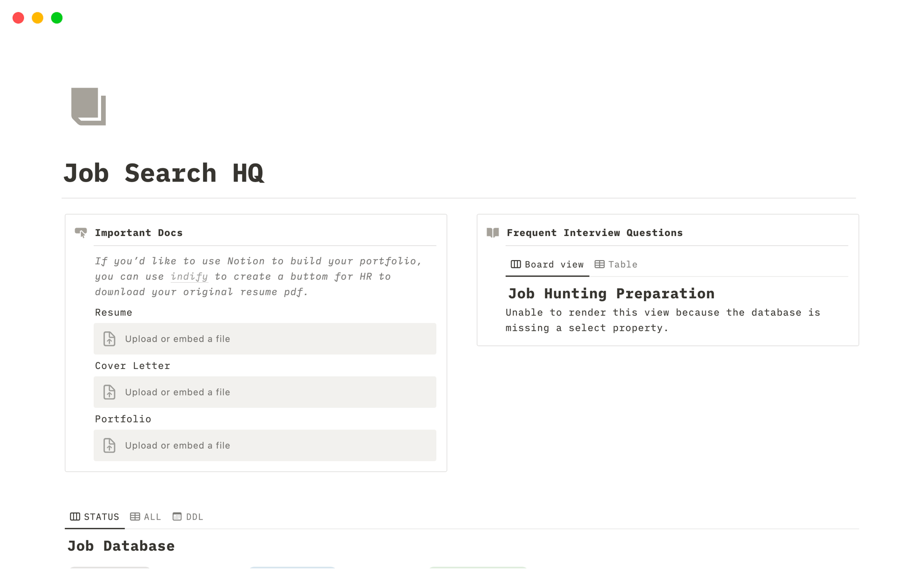This screenshot has height=578, width=924.
Task: Click the file upload icon under Cover Letter
Action: [x=109, y=392]
